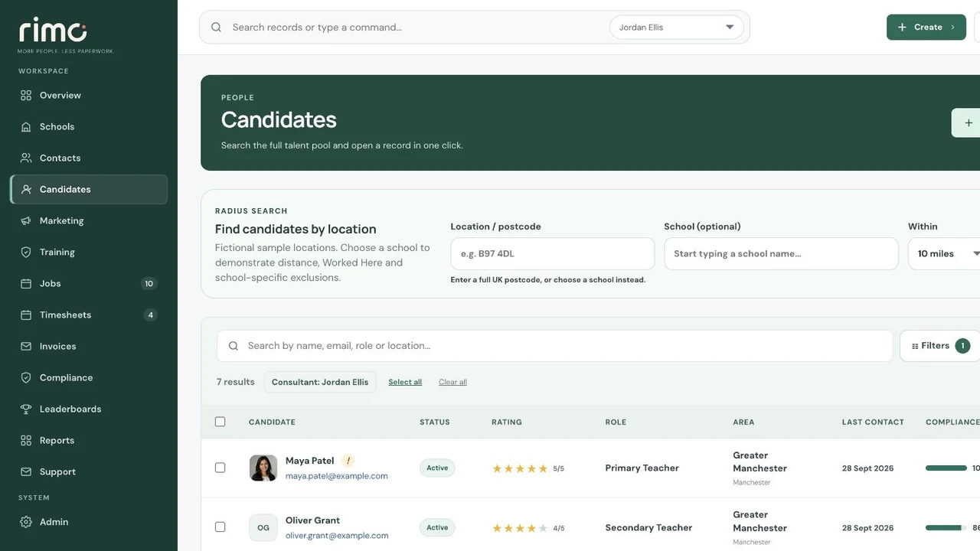Tick the checkbox for Oliver Grant
The height and width of the screenshot is (551, 980).
(220, 527)
